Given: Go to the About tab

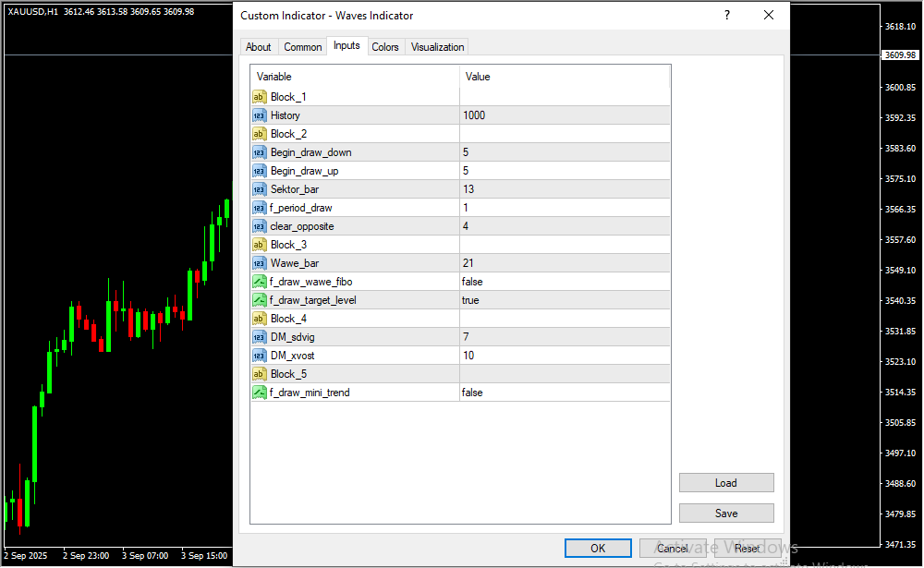Looking at the screenshot, I should pyautogui.click(x=259, y=47).
